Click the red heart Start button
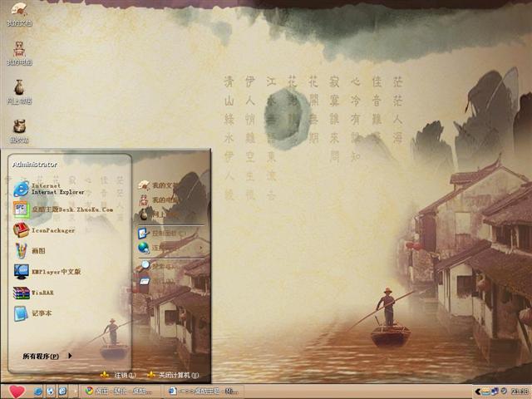This screenshot has width=532, height=399. click(17, 392)
